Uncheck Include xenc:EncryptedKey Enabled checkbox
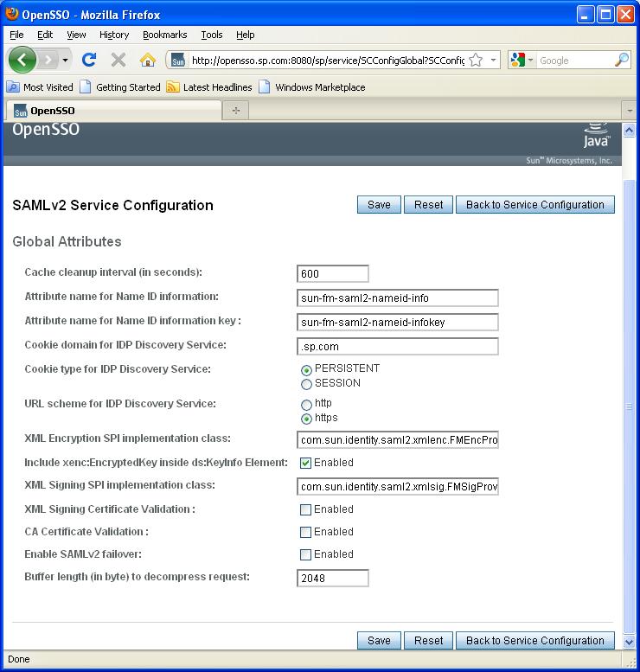This screenshot has width=640, height=672. click(x=305, y=463)
